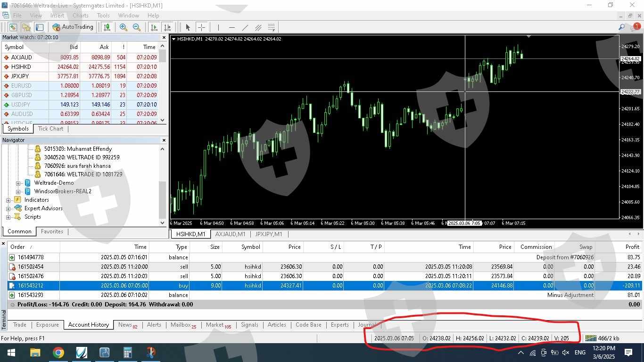
Task: Open Google Chrome from the taskbar
Action: pos(58,353)
